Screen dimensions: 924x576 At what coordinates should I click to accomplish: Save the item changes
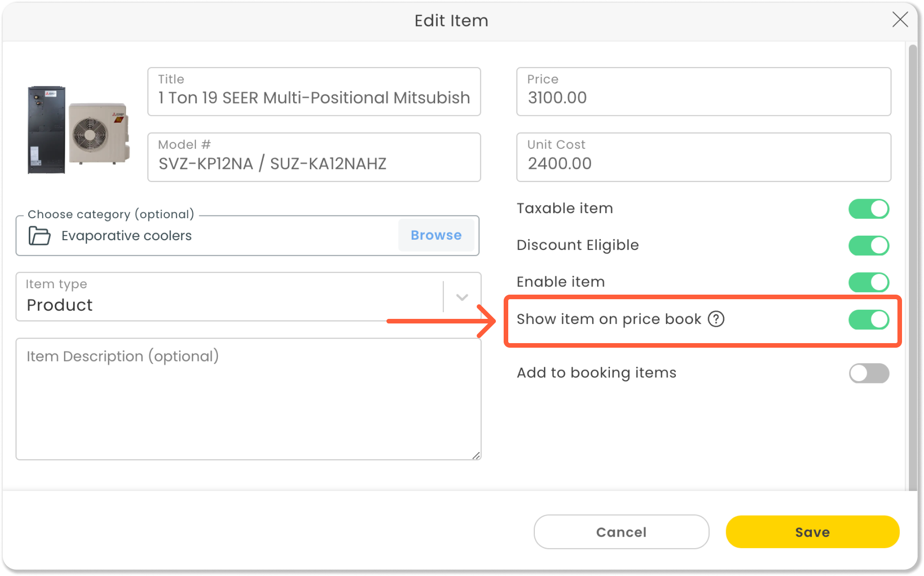[812, 532]
